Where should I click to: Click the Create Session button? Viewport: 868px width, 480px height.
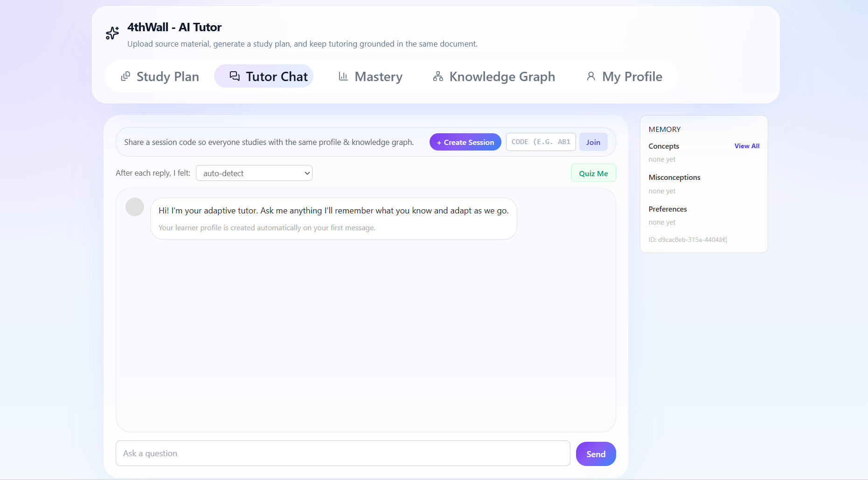465,142
